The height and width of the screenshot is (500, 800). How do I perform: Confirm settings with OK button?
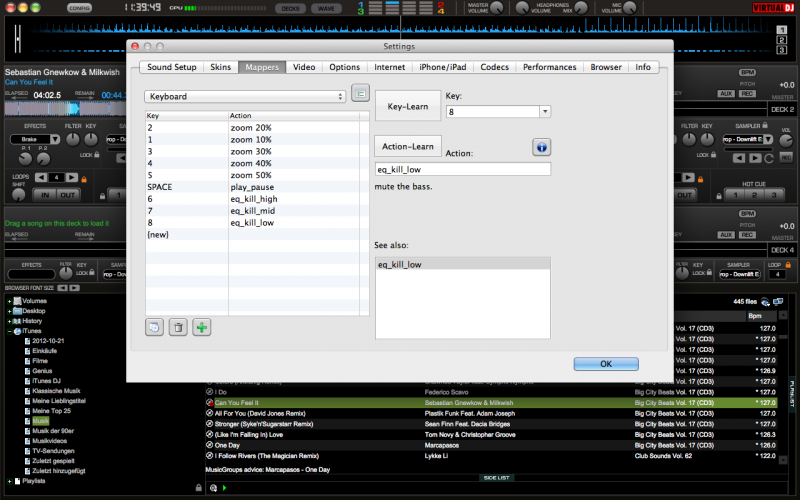[x=606, y=364]
